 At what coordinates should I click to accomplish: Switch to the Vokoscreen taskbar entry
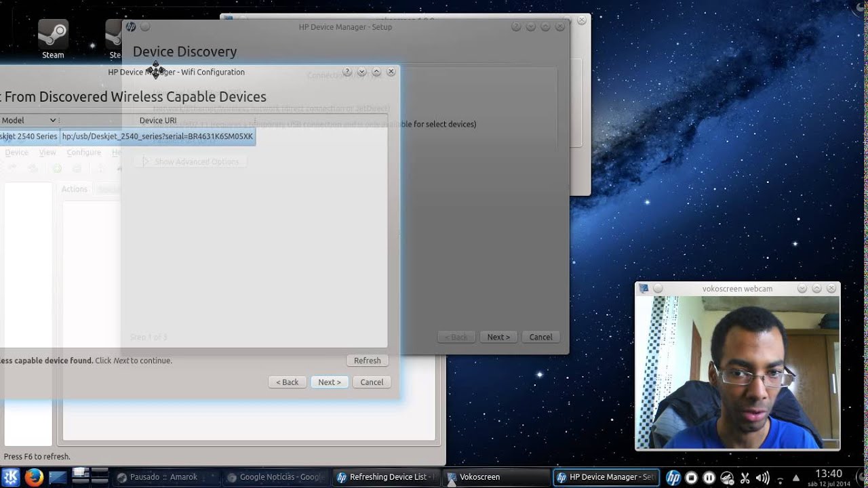point(497,477)
